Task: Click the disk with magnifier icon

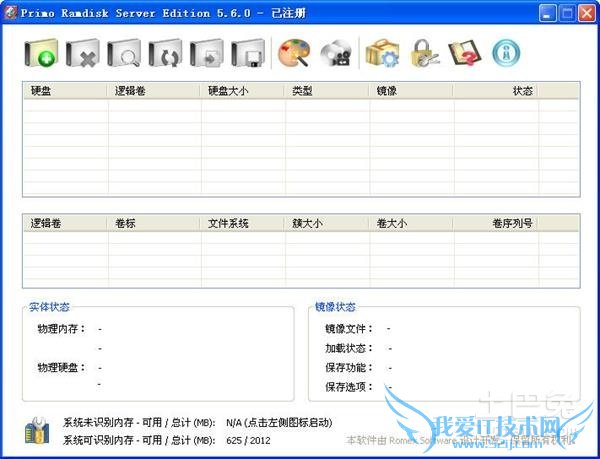Action: click(x=124, y=53)
